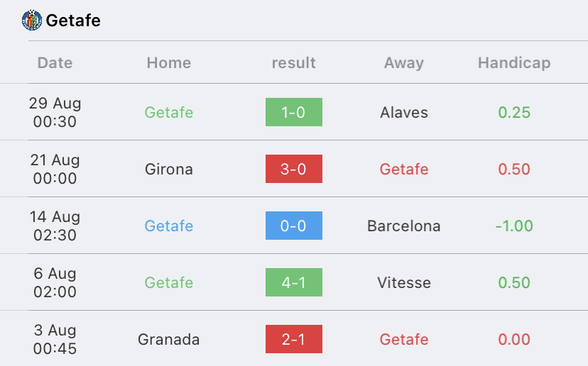The image size is (588, 366).
Task: Click the Girona team name
Action: [169, 170]
